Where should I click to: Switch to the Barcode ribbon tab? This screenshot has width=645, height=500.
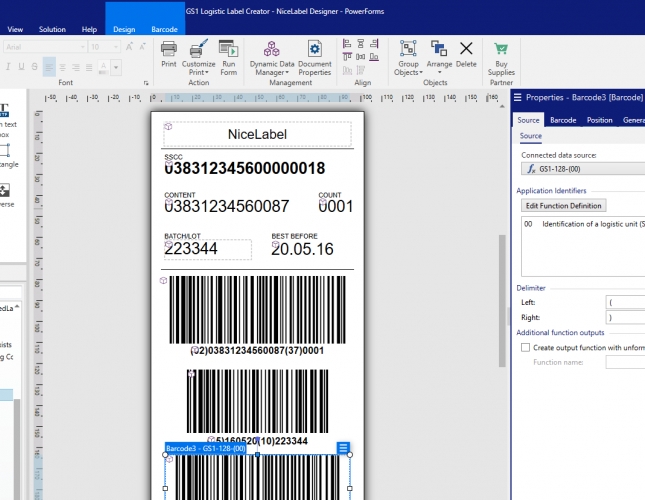(x=164, y=29)
